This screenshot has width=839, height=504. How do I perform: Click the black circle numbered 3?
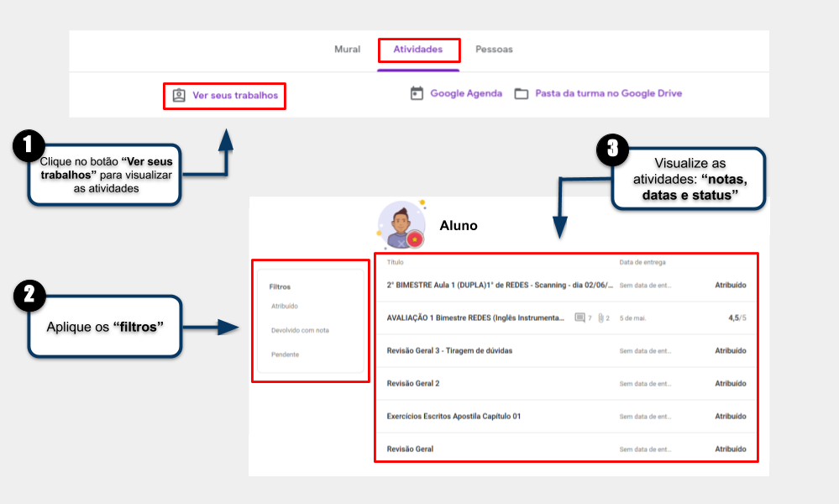612,150
